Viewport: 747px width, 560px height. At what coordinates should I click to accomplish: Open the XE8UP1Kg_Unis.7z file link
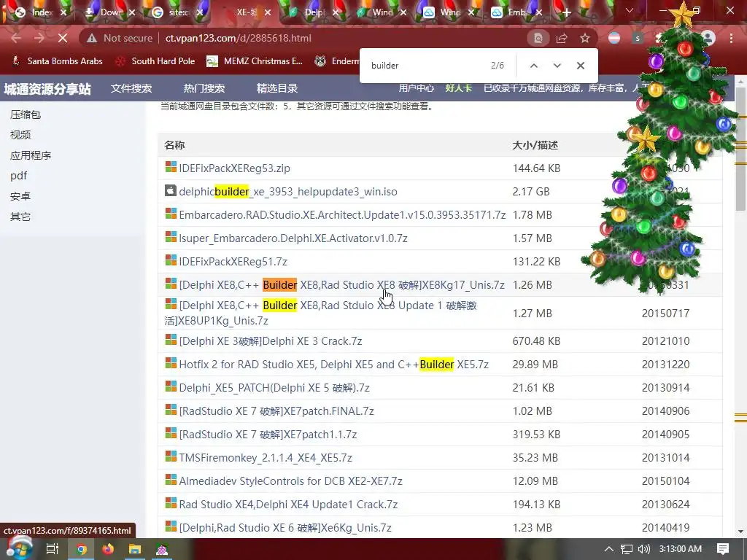[321, 313]
